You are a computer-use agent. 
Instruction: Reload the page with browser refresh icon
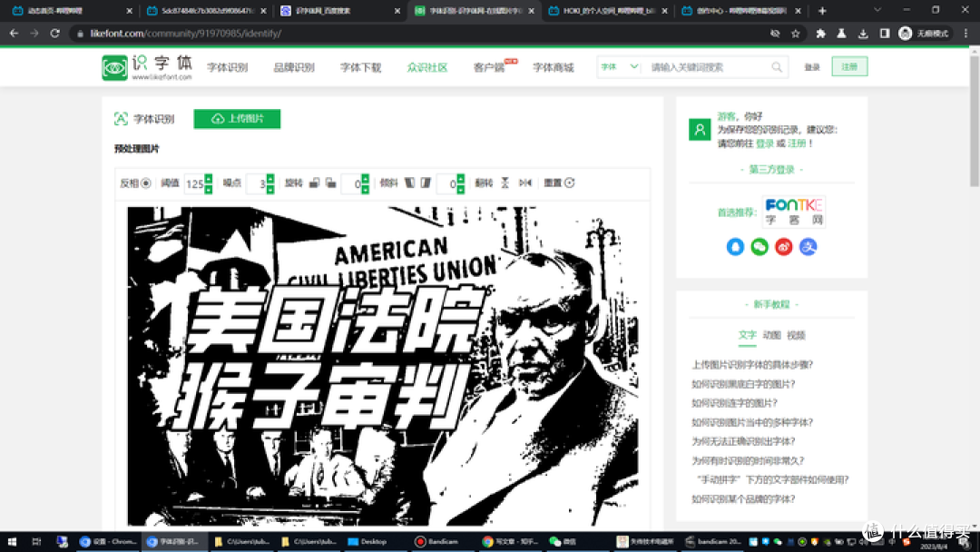pyautogui.click(x=55, y=33)
